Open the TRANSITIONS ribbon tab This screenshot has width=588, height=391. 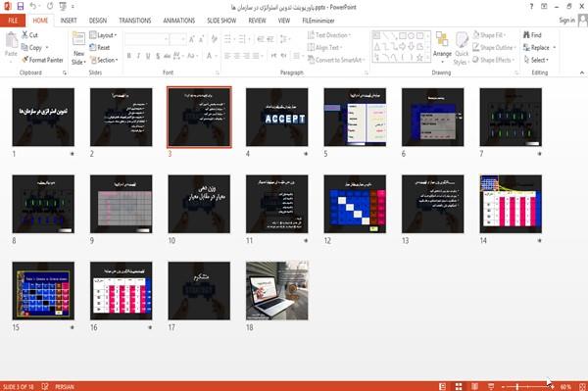click(x=135, y=21)
